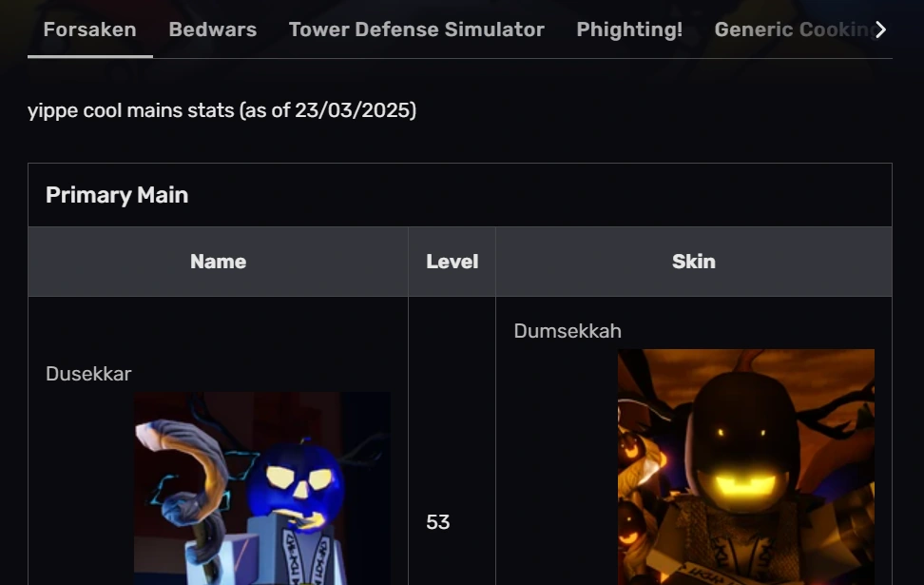Select the Dusekkar name text
The height and width of the screenshot is (585, 924).
[88, 374]
